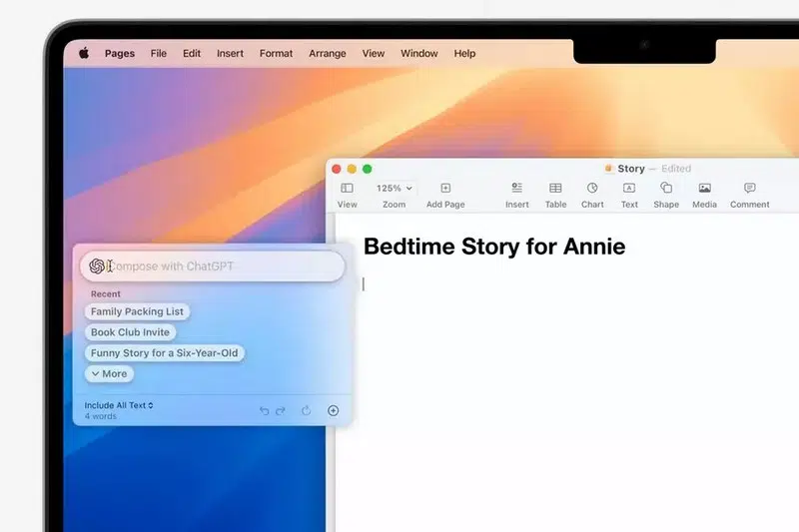Click the Compose with ChatGPT field
799x532 pixels.
point(213,266)
